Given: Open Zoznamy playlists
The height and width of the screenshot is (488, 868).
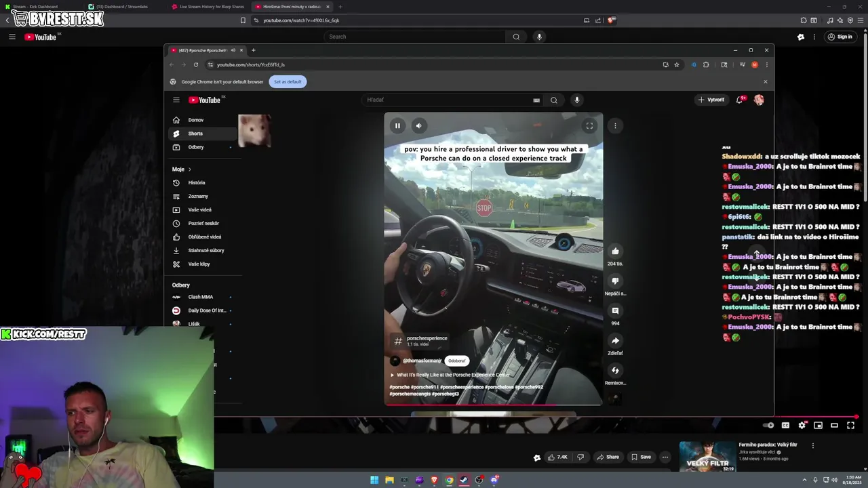Looking at the screenshot, I should [x=203, y=196].
